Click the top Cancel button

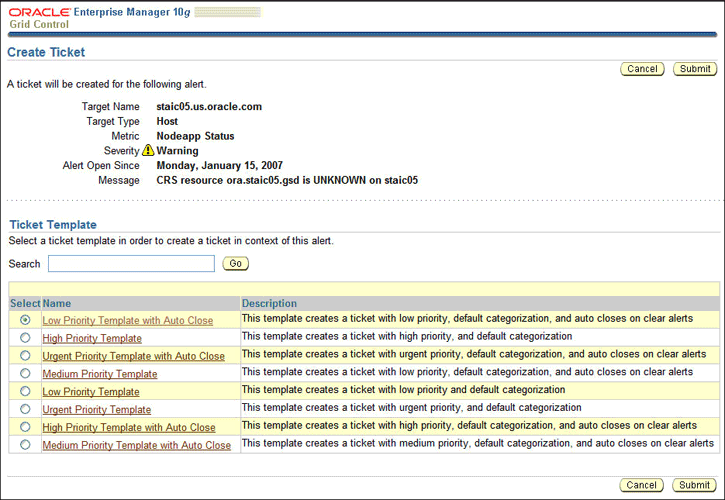point(642,69)
